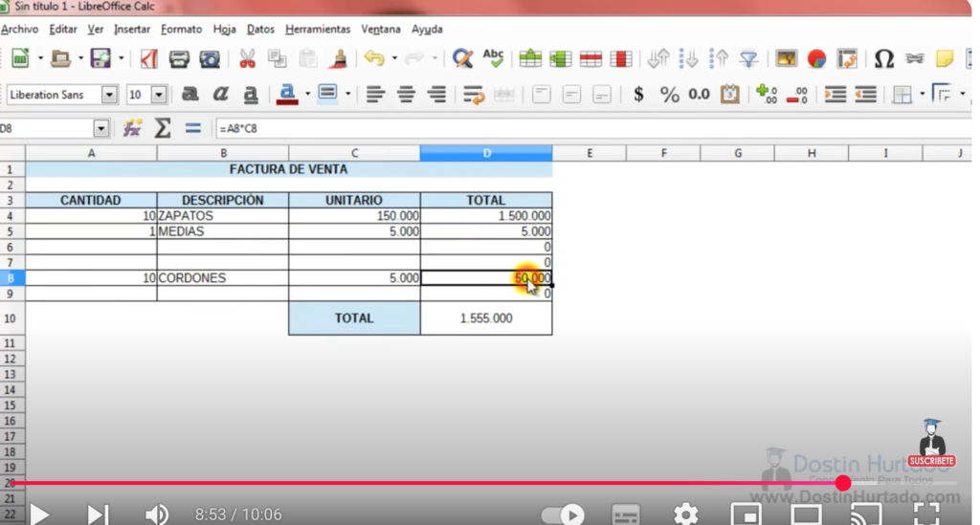Open the Name Box dropdown arrow

[100, 128]
